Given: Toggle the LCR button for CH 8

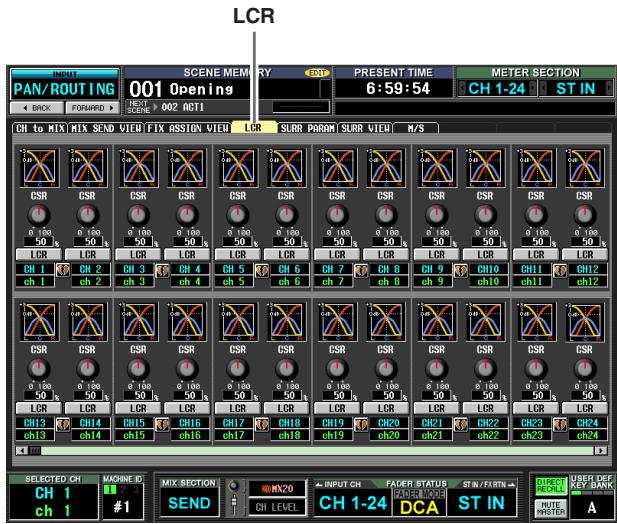Looking at the screenshot, I should (x=386, y=255).
